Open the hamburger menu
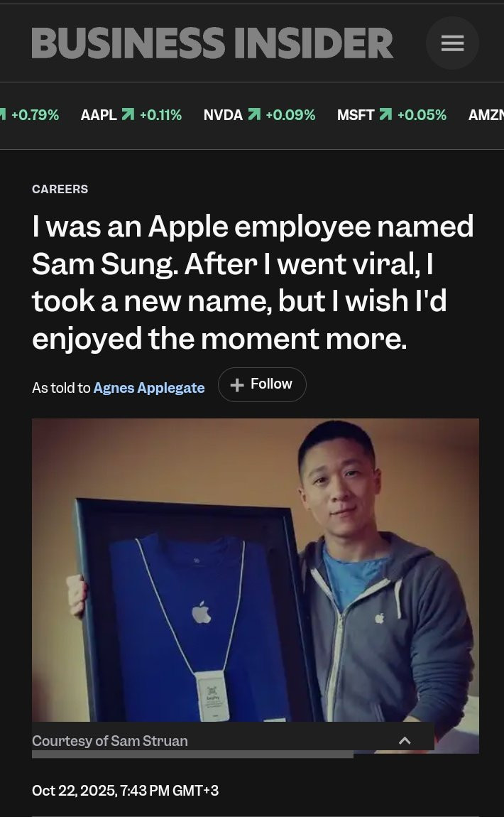Screen dimensions: 504x817 pos(452,43)
